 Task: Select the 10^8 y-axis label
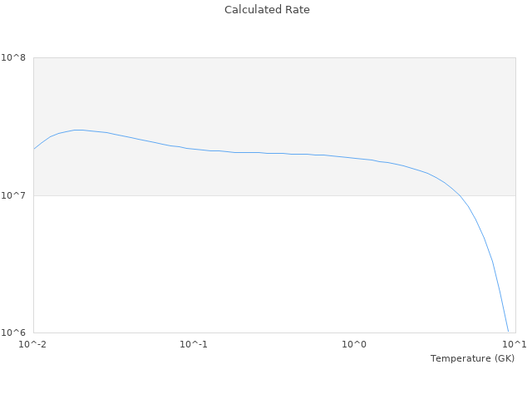coord(16,57)
